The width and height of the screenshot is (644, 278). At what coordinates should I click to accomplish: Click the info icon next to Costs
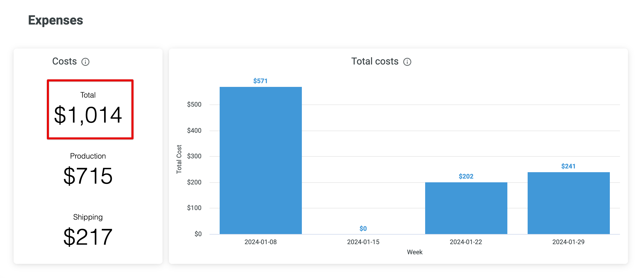click(x=85, y=62)
